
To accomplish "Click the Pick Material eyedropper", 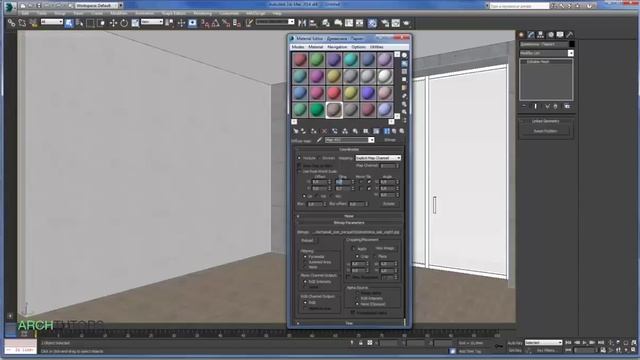I will [320, 140].
